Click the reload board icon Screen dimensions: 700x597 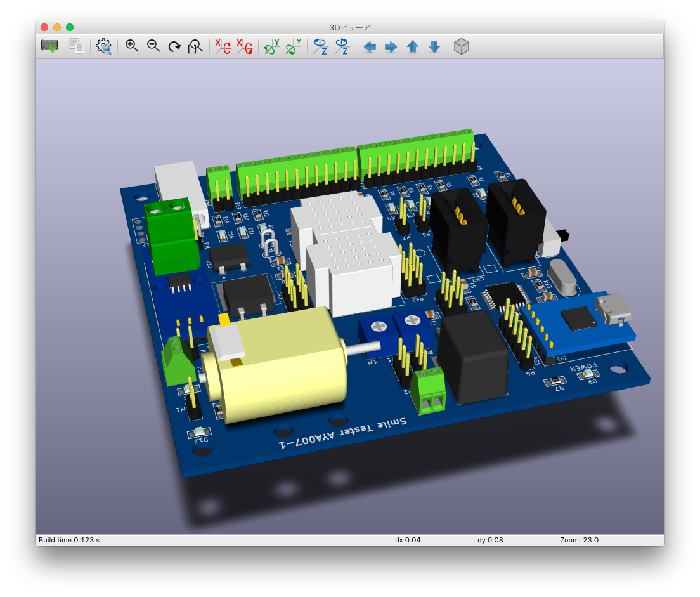[49, 46]
